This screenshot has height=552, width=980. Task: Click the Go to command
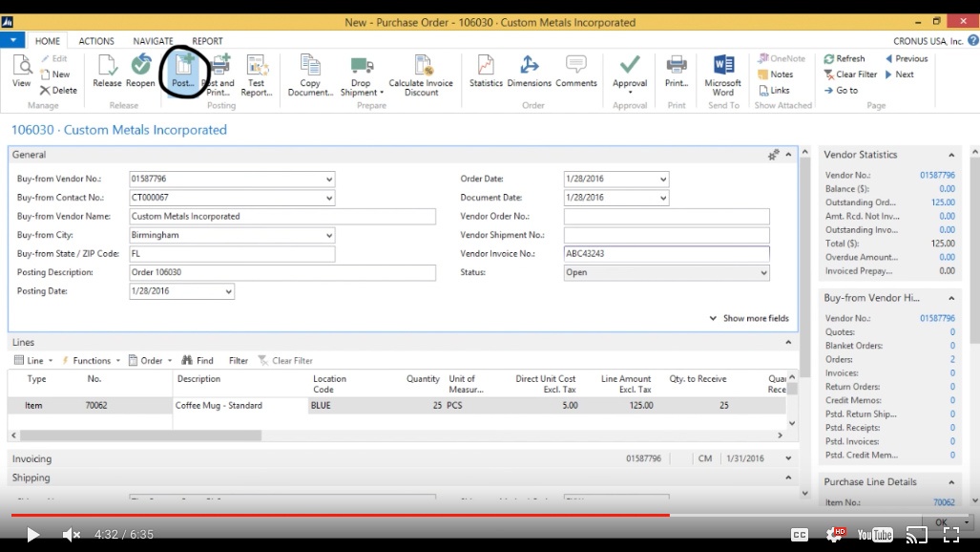841,90
